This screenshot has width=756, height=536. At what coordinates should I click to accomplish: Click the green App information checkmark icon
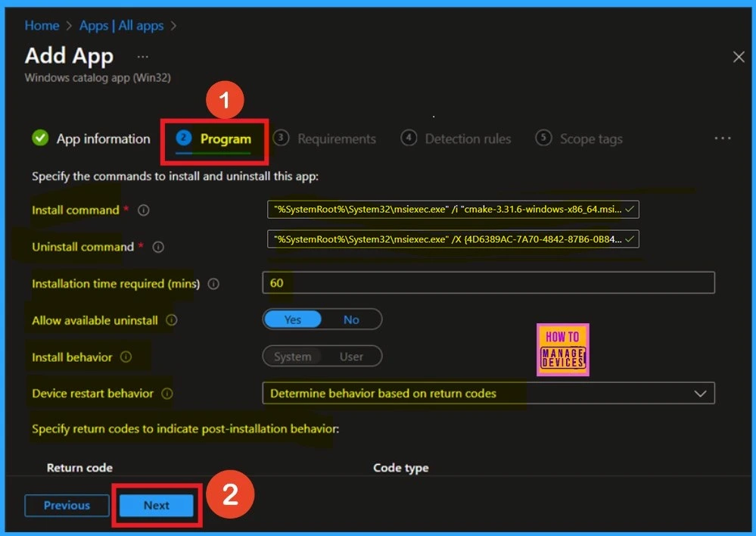40,139
